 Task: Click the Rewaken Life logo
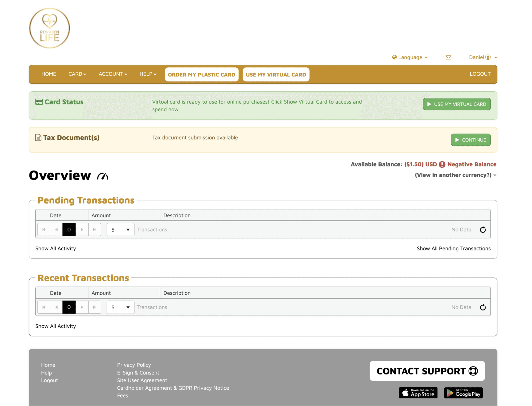point(50,28)
